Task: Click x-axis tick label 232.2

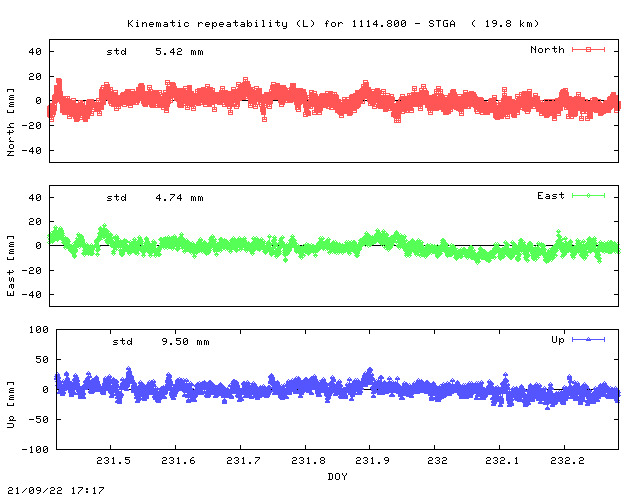Action: pos(567,461)
